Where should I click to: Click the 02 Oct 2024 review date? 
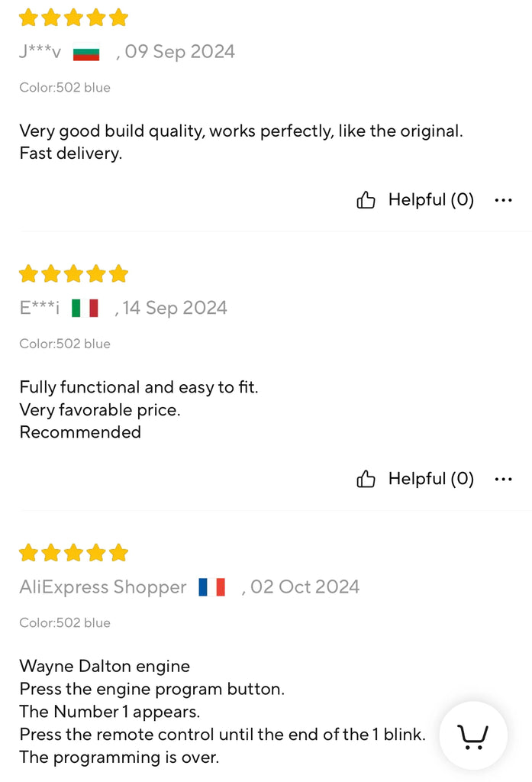(304, 587)
